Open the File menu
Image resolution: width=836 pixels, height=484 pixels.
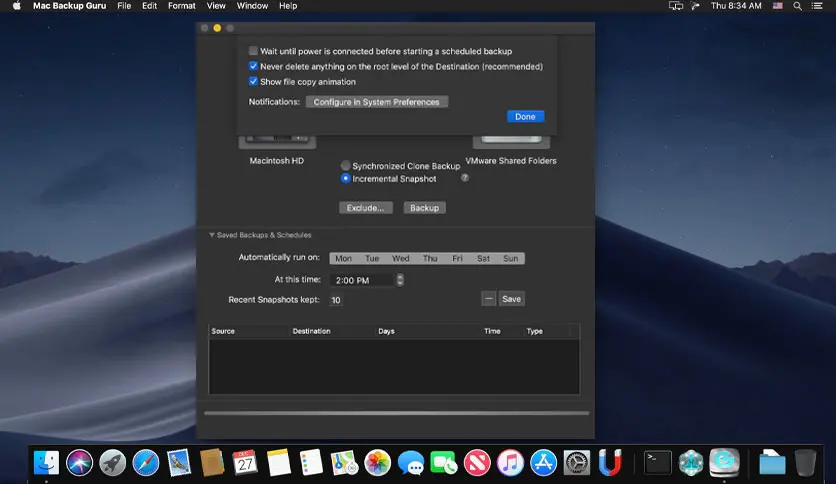124,6
